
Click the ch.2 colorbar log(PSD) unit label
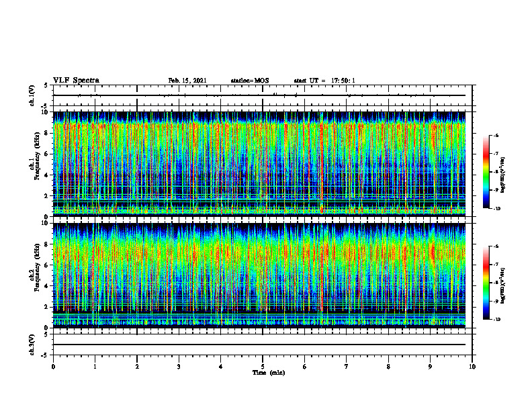503,285
